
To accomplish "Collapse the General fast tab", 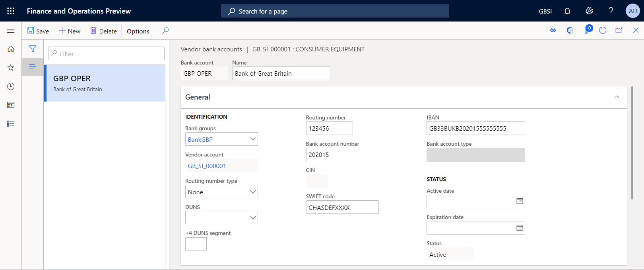I will click(617, 97).
